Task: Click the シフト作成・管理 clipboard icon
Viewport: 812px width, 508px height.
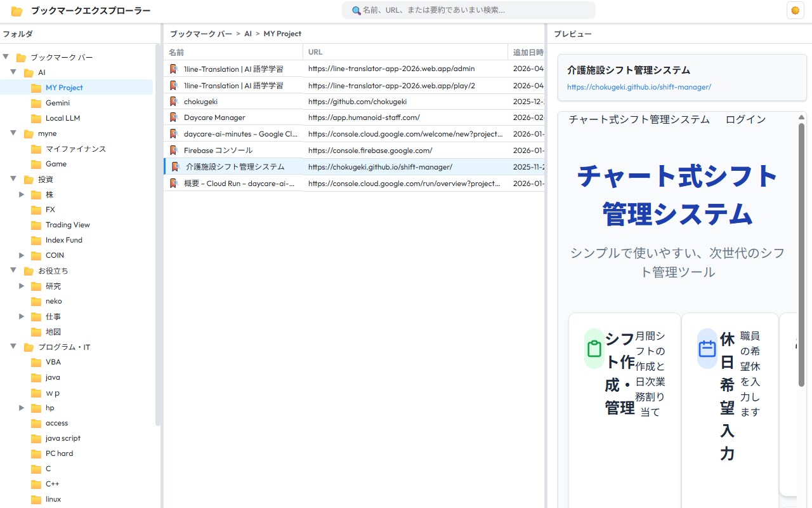Action: [594, 349]
